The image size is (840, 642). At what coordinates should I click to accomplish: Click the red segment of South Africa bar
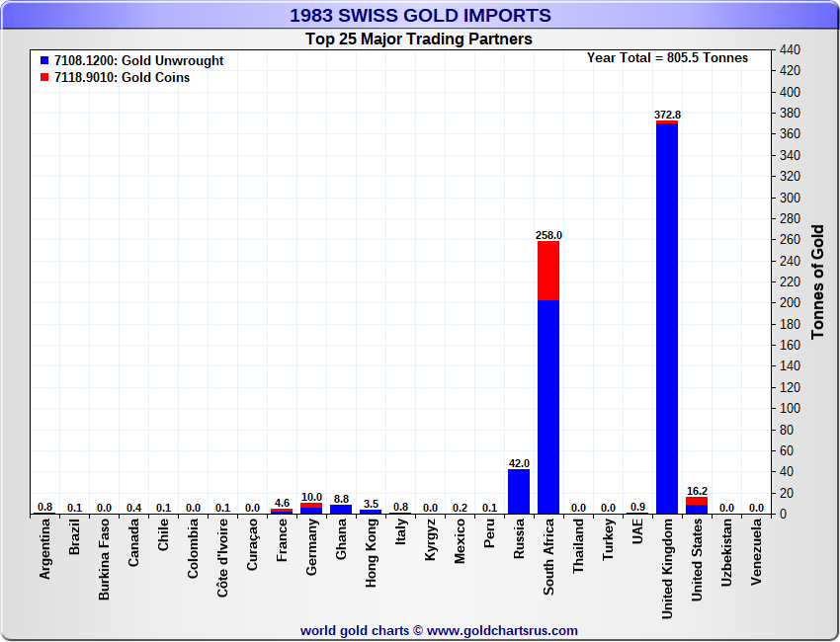(x=548, y=271)
